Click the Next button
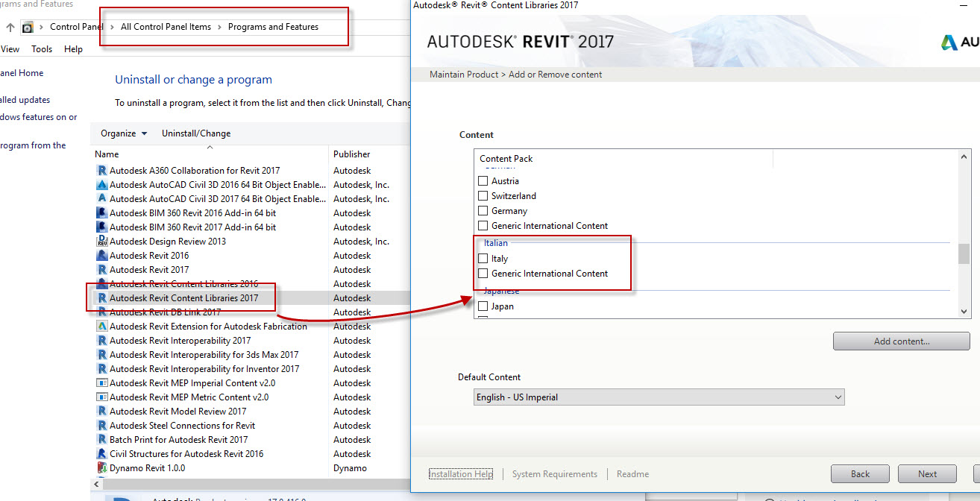The height and width of the screenshot is (501, 980). pos(927,473)
